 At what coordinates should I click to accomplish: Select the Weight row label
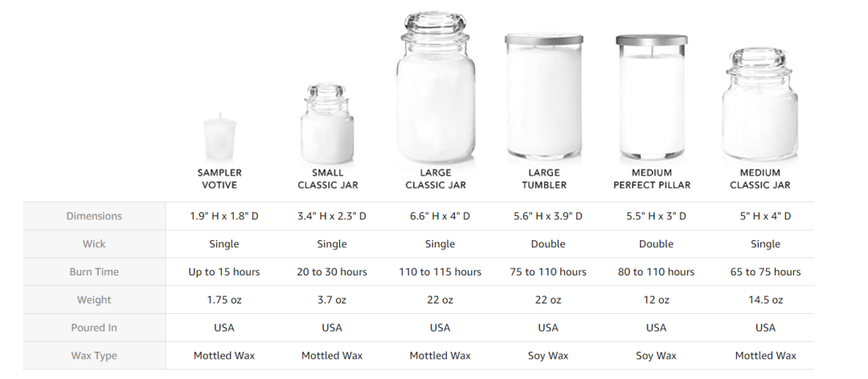pyautogui.click(x=94, y=300)
